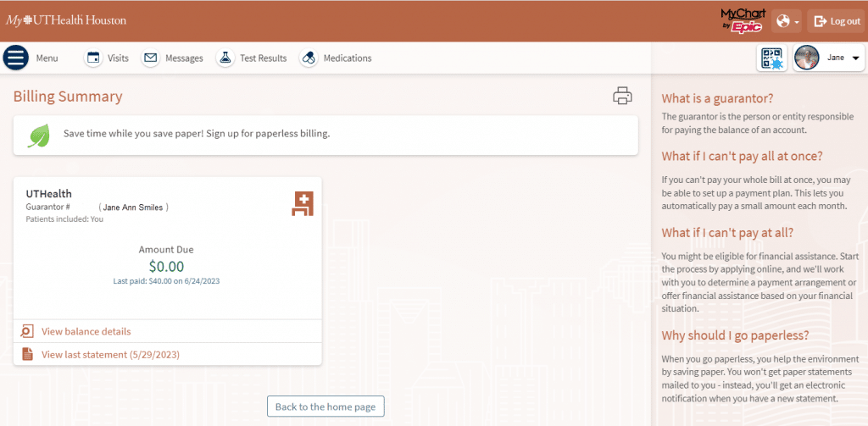Click the hospital icon on UTHealth card
The width and height of the screenshot is (868, 426).
coord(303,203)
